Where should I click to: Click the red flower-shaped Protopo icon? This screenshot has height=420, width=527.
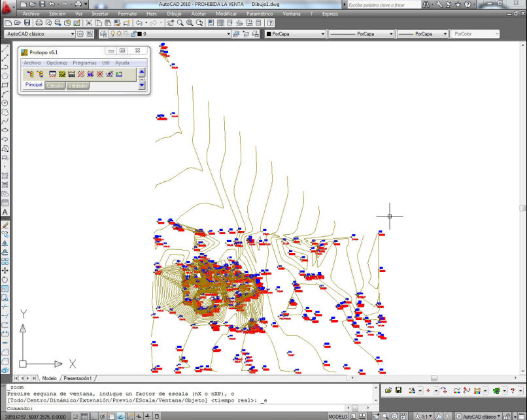coord(100,74)
